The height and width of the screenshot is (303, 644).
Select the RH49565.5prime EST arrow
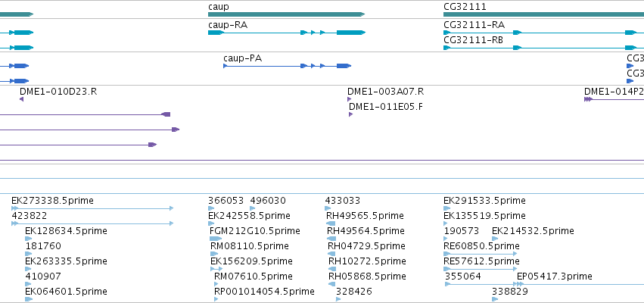(x=331, y=223)
